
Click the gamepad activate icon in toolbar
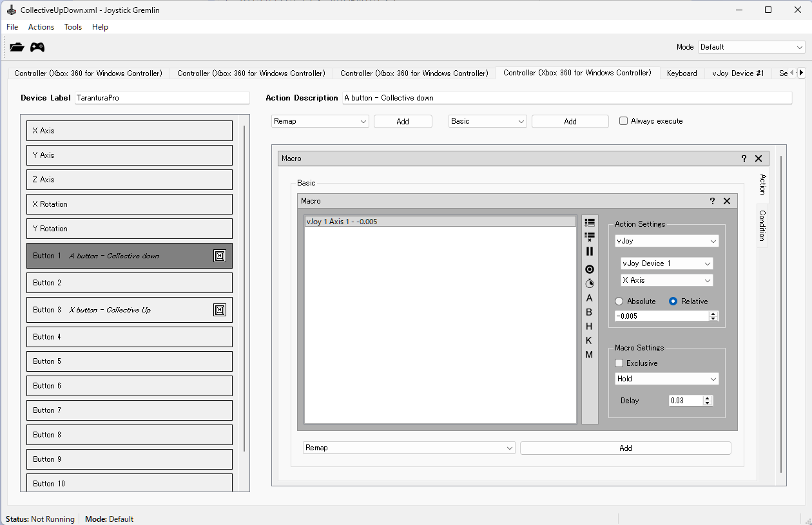click(x=38, y=47)
